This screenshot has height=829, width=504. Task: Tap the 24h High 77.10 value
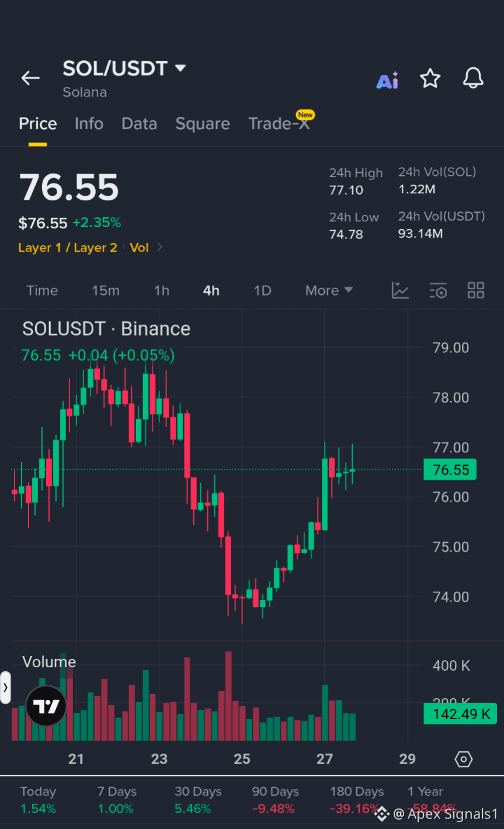point(346,190)
